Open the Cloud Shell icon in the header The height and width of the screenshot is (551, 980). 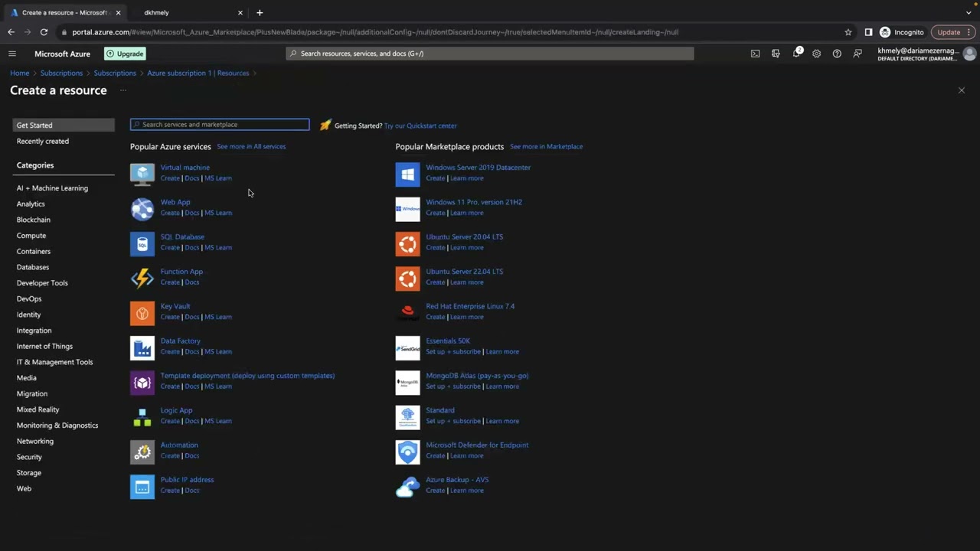(x=755, y=54)
